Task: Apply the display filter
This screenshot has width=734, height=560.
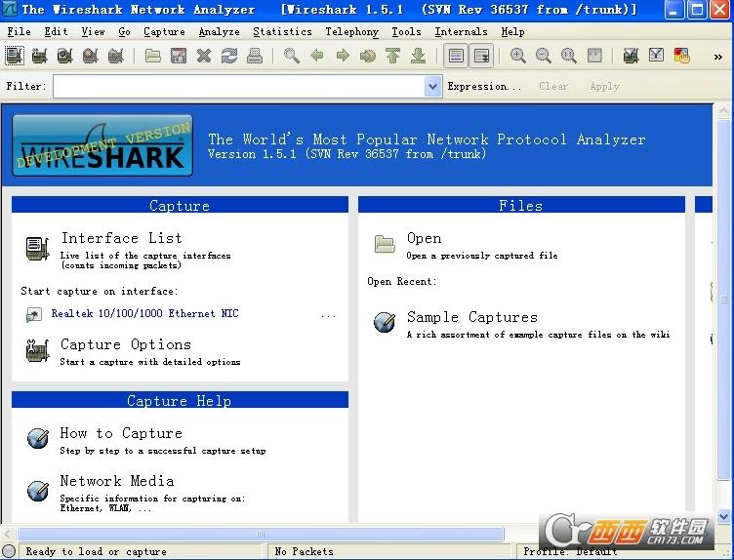Action: pos(604,86)
